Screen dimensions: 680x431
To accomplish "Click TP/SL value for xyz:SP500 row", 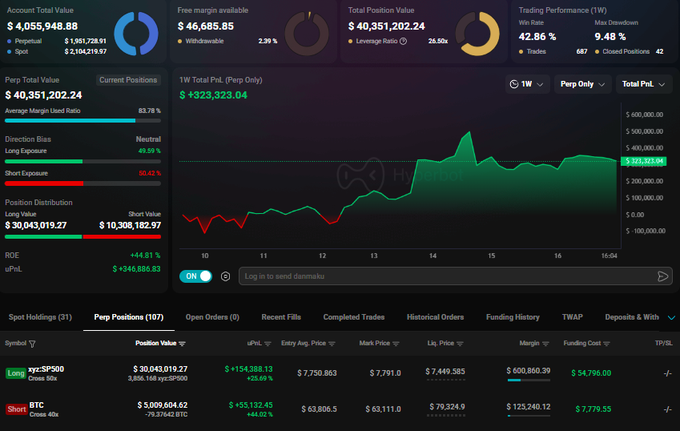I will 667,373.
